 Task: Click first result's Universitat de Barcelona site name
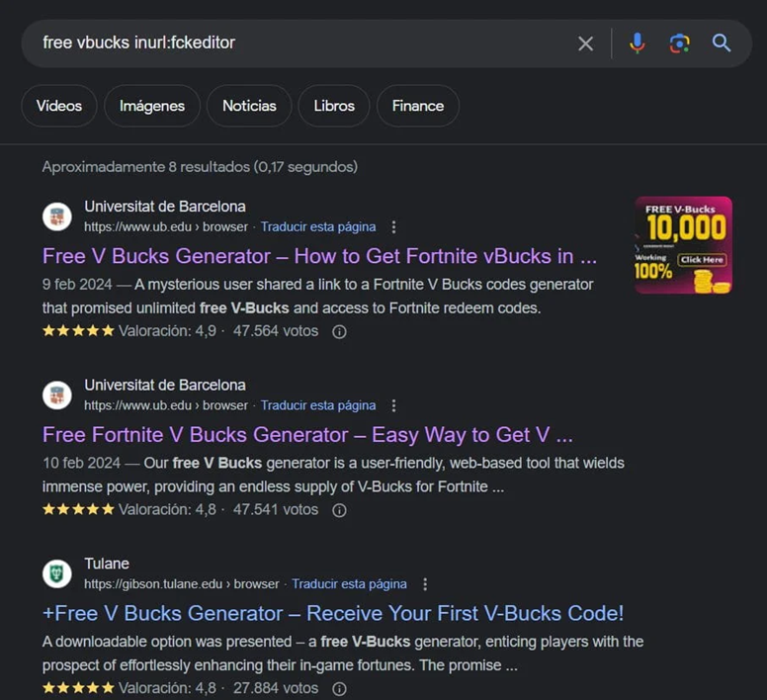click(x=165, y=207)
